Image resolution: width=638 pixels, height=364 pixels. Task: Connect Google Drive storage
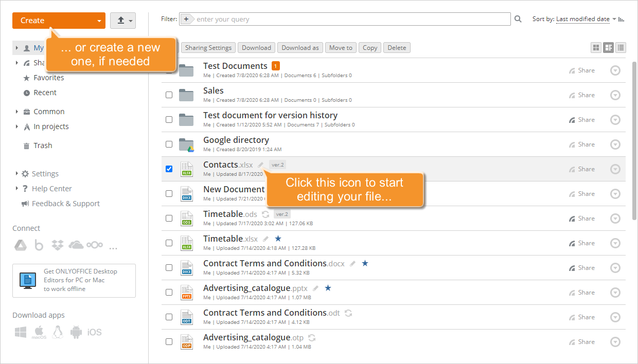coord(21,245)
